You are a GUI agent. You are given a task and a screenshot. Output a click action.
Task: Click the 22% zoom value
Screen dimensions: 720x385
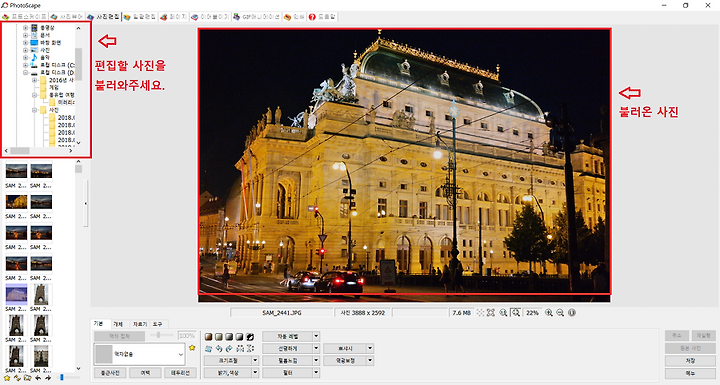point(532,312)
